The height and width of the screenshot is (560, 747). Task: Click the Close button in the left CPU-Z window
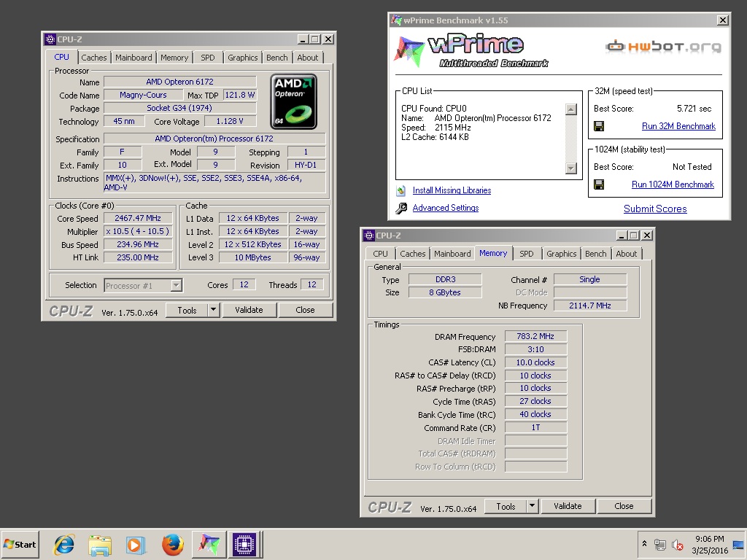[305, 310]
